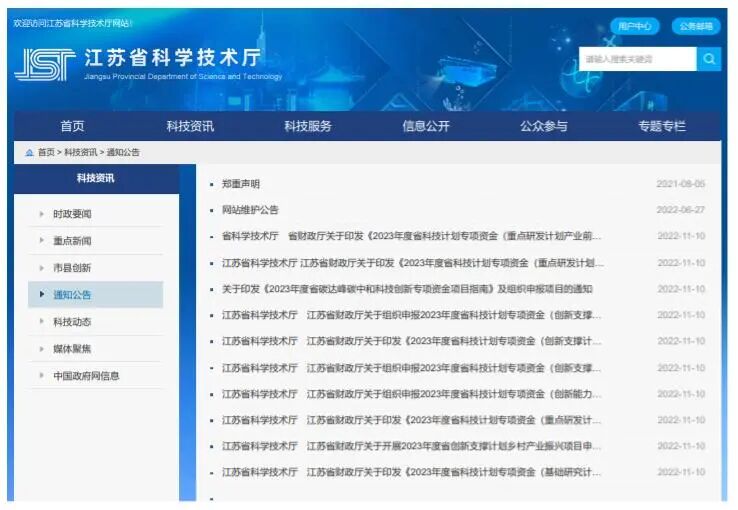Screen dimensions: 738x510
Task: Open 科技资讯 navigation menu
Action: point(190,126)
